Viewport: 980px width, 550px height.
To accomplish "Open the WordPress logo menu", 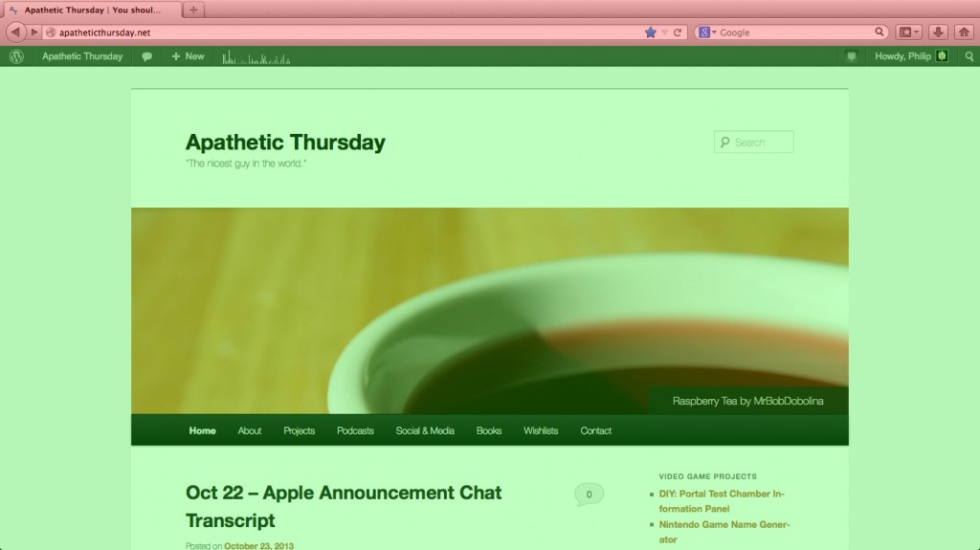I will [x=17, y=56].
